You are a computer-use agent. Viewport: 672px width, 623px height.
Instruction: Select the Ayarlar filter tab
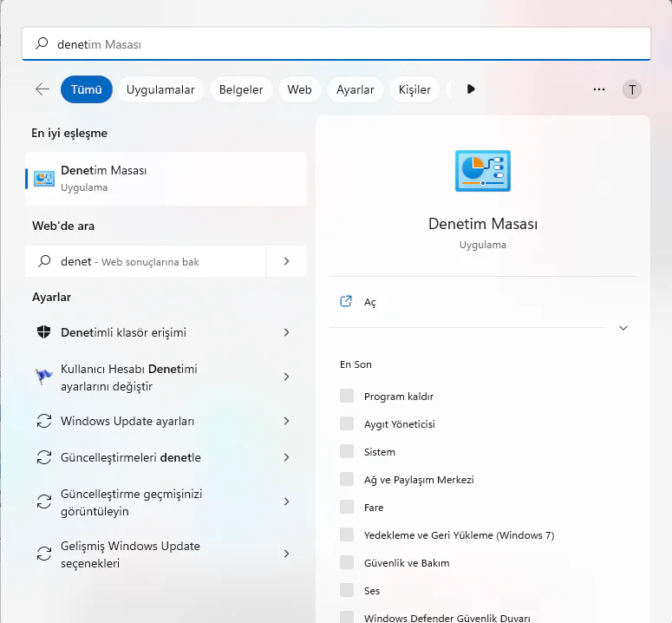point(355,89)
